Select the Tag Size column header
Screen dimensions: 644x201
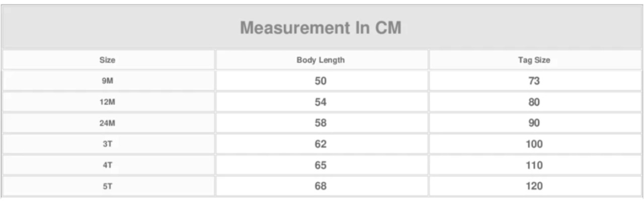pyautogui.click(x=534, y=60)
